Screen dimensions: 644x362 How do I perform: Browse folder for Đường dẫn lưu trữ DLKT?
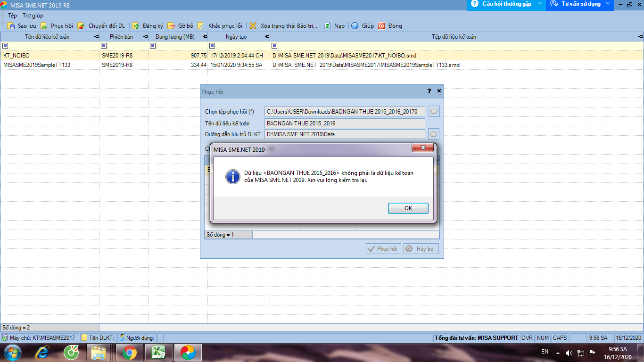434,134
